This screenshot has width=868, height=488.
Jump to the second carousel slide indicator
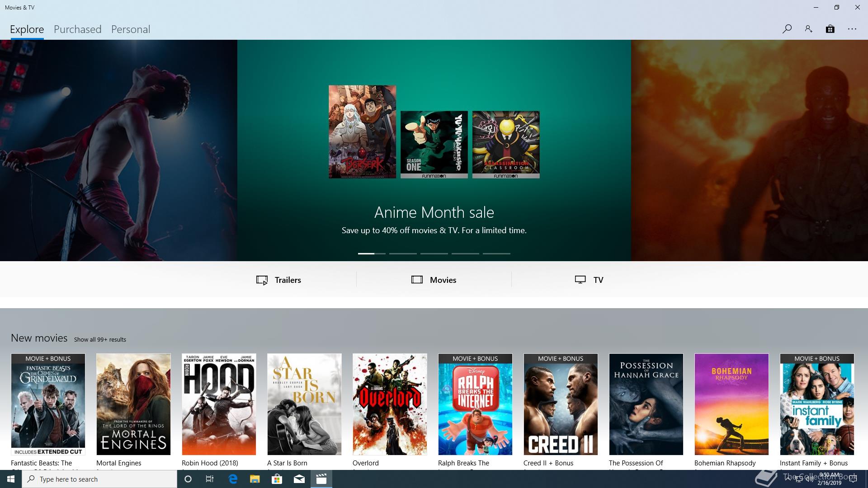[x=403, y=253]
